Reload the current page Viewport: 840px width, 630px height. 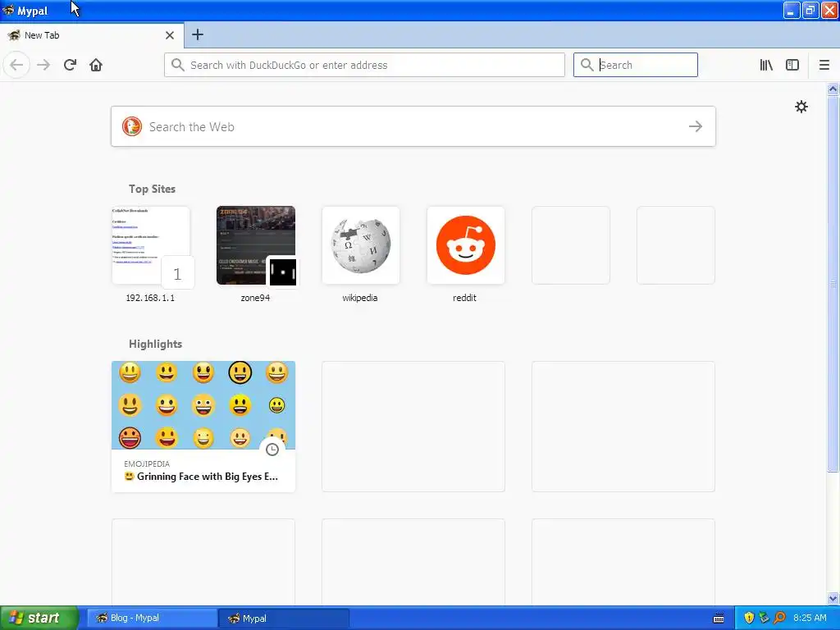point(70,65)
